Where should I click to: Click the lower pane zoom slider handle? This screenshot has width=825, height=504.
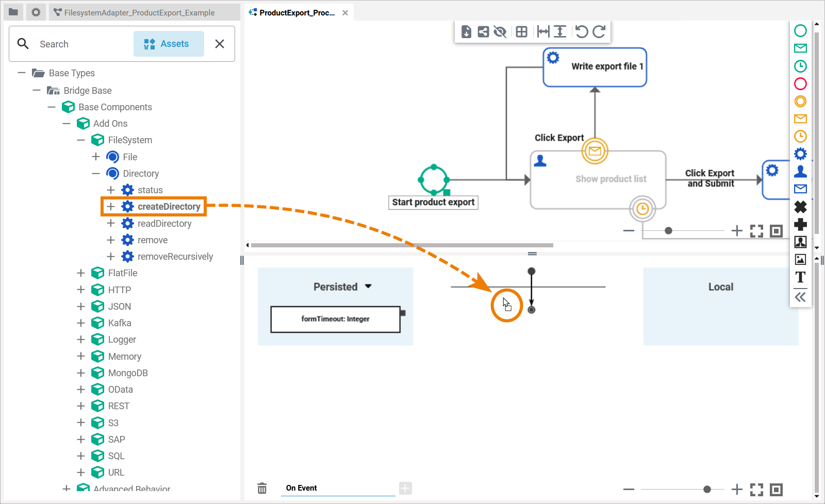tap(707, 489)
